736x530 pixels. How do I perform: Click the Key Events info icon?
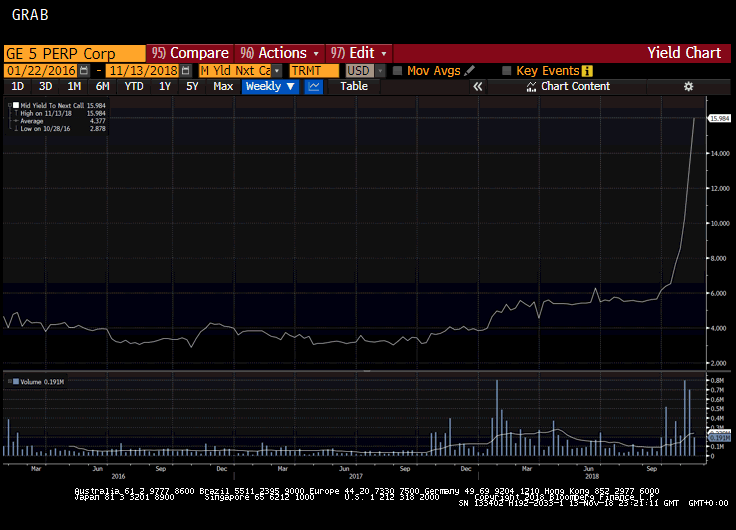click(x=587, y=71)
